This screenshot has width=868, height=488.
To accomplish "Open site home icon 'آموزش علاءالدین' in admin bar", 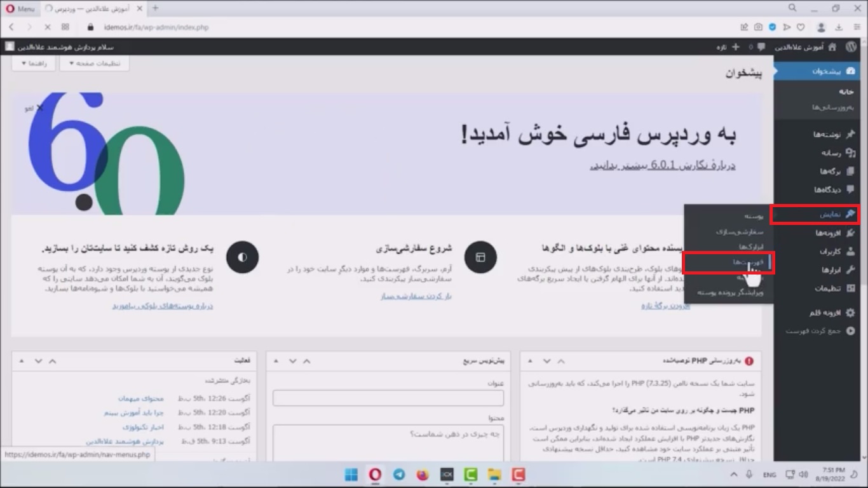I will [804, 47].
